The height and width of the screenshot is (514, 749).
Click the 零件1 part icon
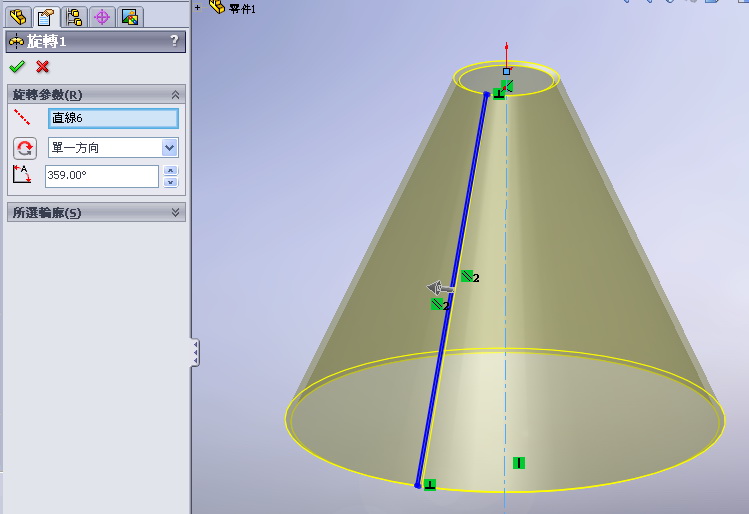pyautogui.click(x=217, y=7)
